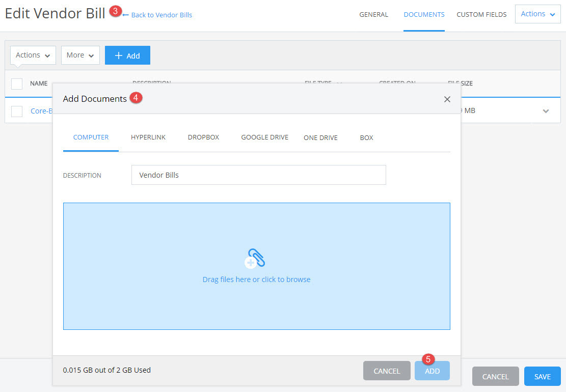Close the Add Documents dialog
566x392 pixels.
tap(447, 99)
